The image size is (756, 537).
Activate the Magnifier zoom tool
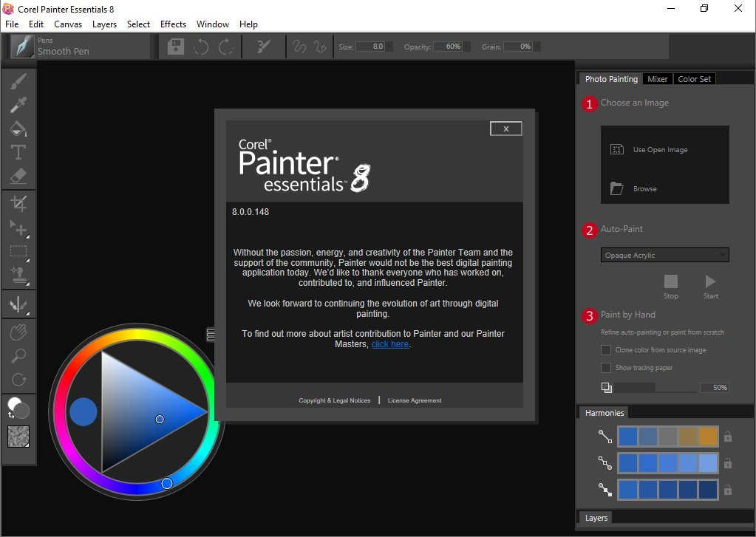pos(18,355)
